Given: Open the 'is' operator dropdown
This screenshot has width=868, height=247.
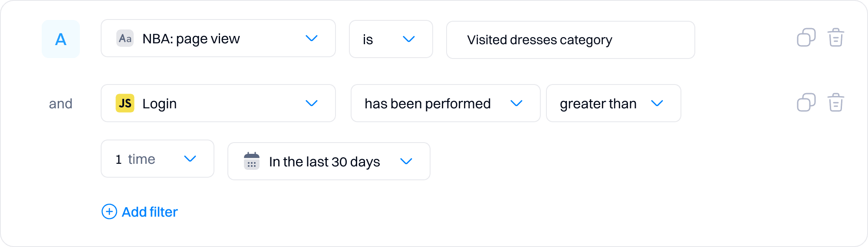Looking at the screenshot, I should [x=391, y=39].
